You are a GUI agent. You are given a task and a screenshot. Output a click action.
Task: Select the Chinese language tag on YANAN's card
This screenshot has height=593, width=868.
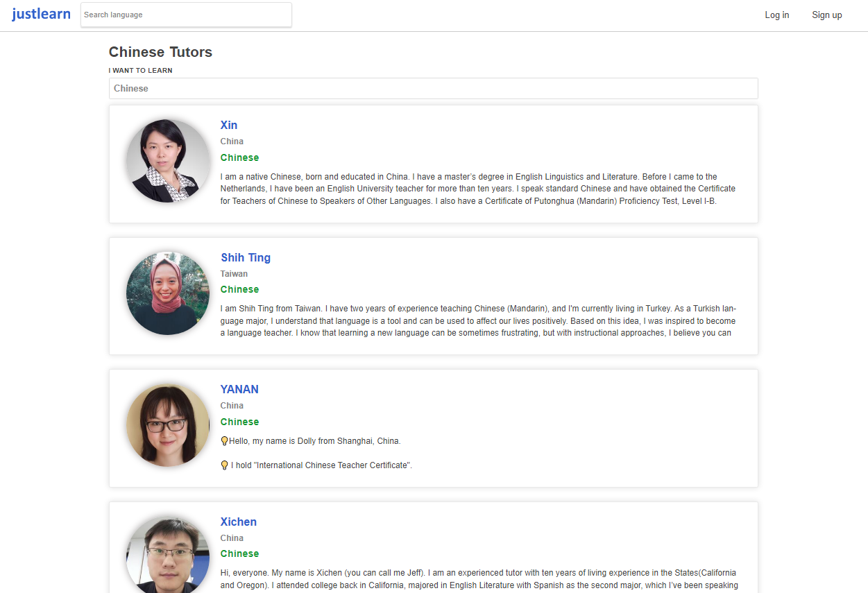pyautogui.click(x=239, y=422)
